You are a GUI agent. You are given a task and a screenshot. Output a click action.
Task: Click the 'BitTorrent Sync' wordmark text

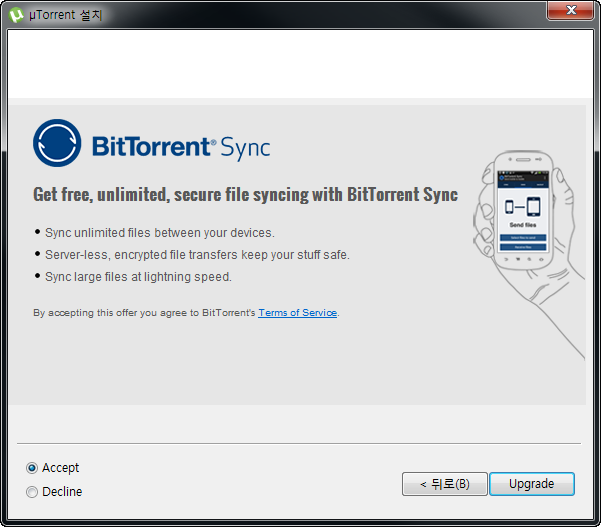(x=181, y=147)
